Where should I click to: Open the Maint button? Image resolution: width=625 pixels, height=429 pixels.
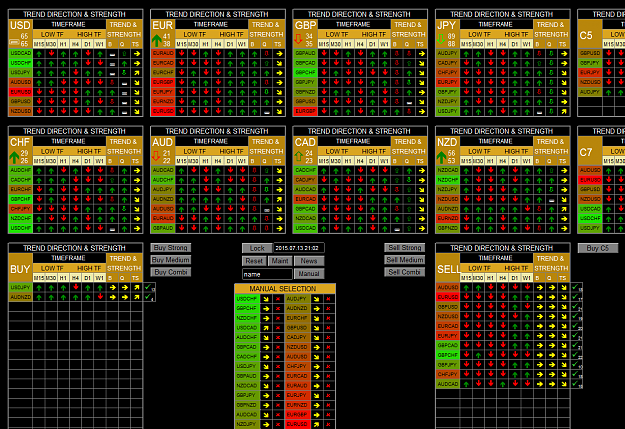(280, 261)
